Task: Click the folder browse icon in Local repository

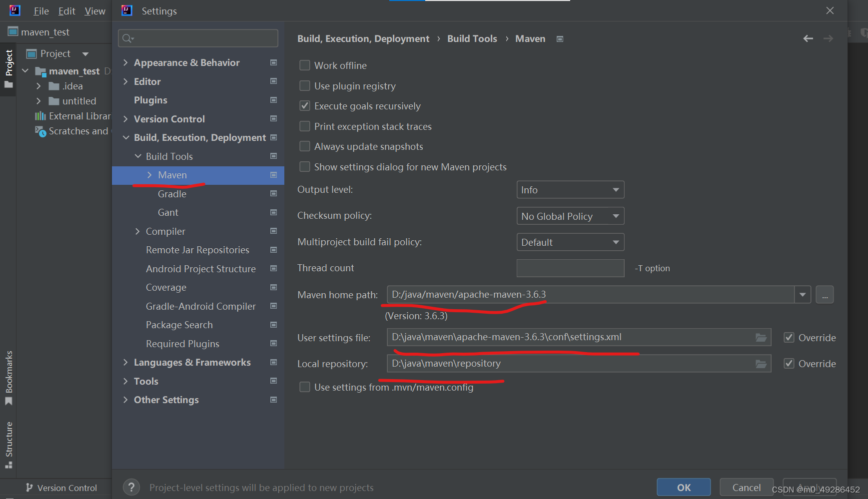Action: coord(761,364)
